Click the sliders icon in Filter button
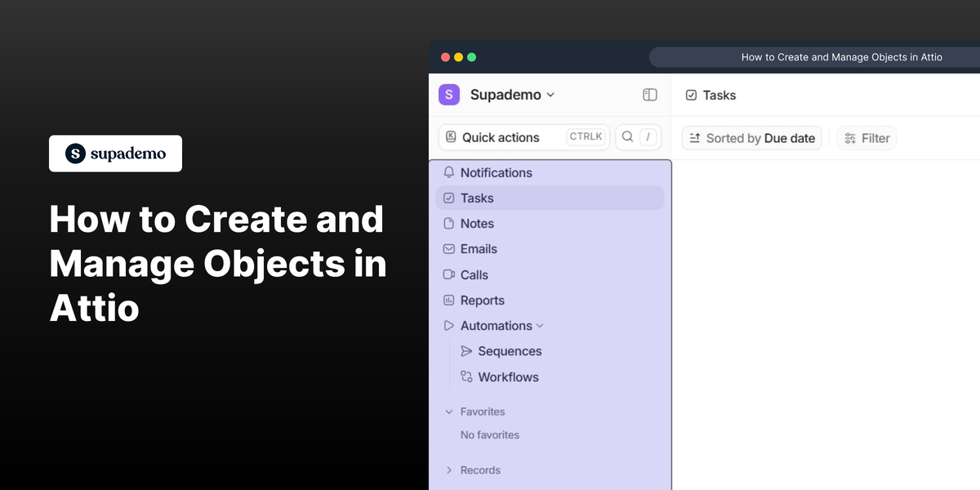 (x=850, y=138)
